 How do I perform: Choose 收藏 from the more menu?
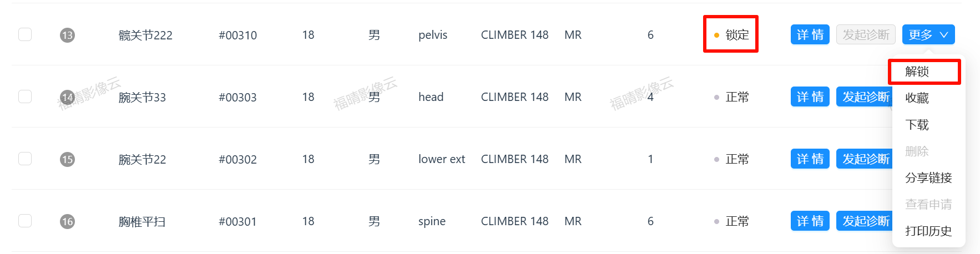point(917,98)
